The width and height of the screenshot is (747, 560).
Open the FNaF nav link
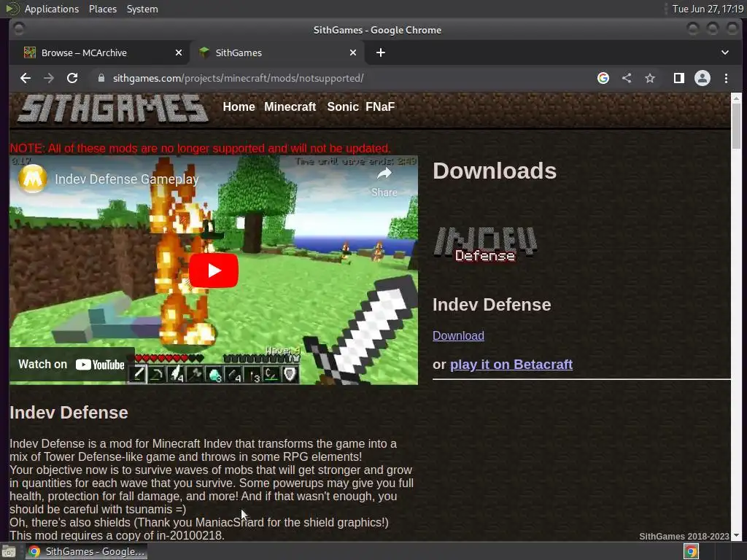[x=380, y=106]
